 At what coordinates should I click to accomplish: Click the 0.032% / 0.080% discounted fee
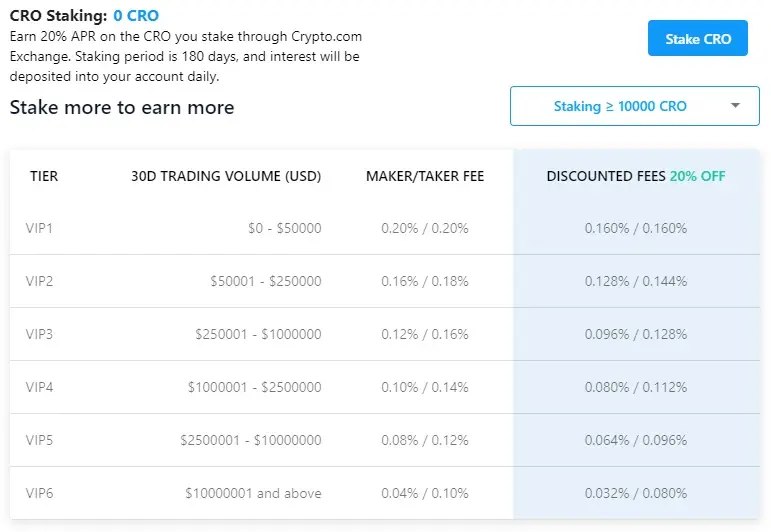tap(636, 493)
